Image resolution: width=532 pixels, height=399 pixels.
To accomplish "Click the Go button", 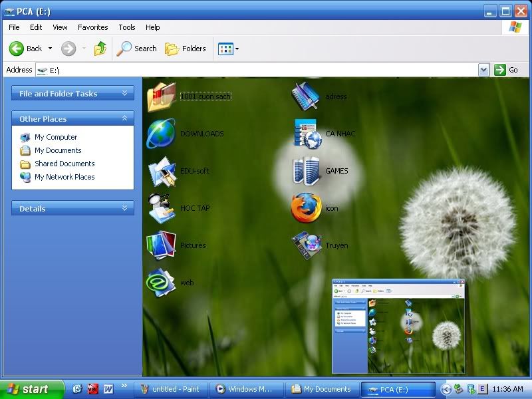I will [506, 70].
